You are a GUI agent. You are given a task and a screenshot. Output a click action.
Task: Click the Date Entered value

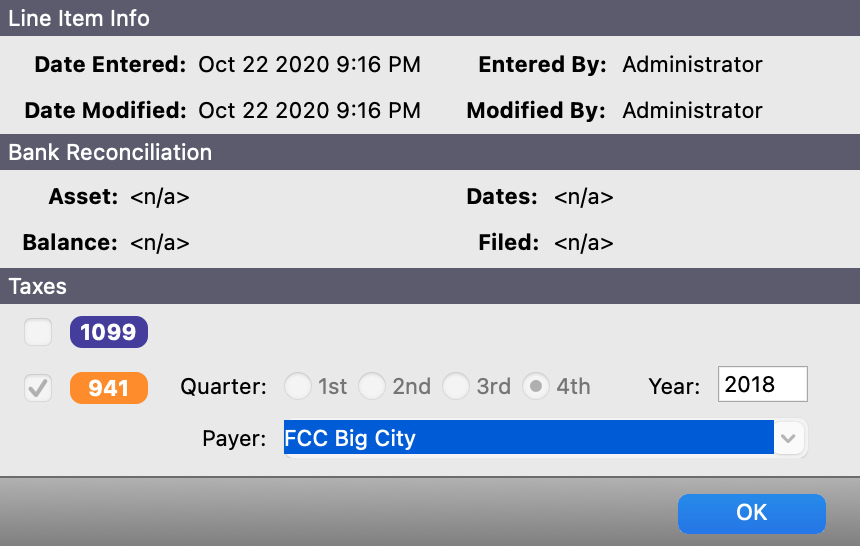coord(309,65)
